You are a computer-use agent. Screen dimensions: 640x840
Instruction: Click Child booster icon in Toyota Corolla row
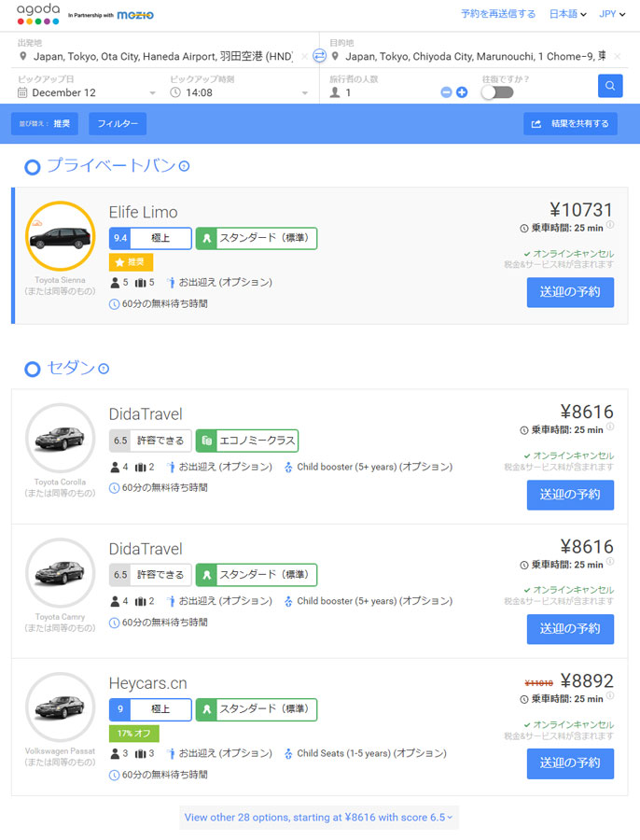tap(288, 468)
